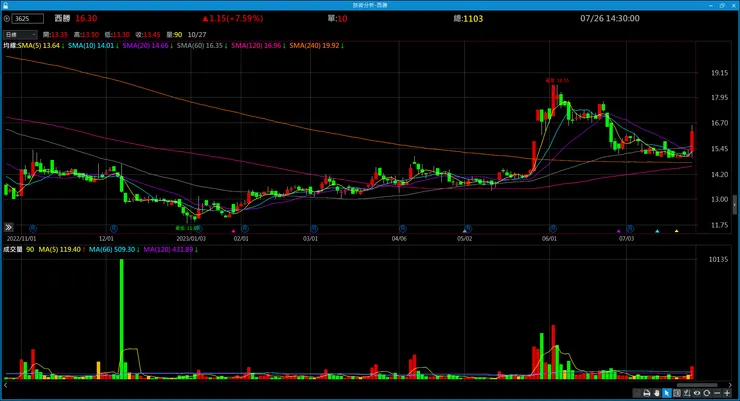Click the month marker icon near 03/01
The image size is (740, 401).
313,228
